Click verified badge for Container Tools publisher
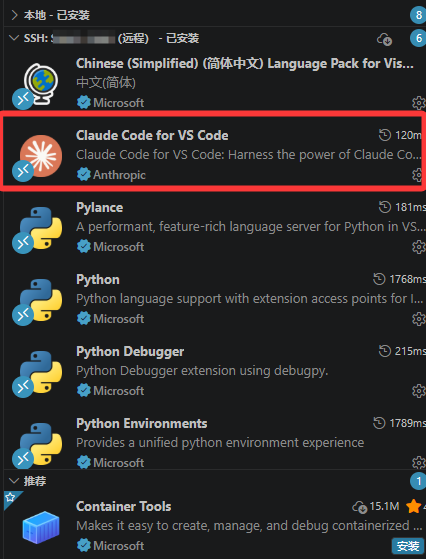This screenshot has width=426, height=559. 84,545
